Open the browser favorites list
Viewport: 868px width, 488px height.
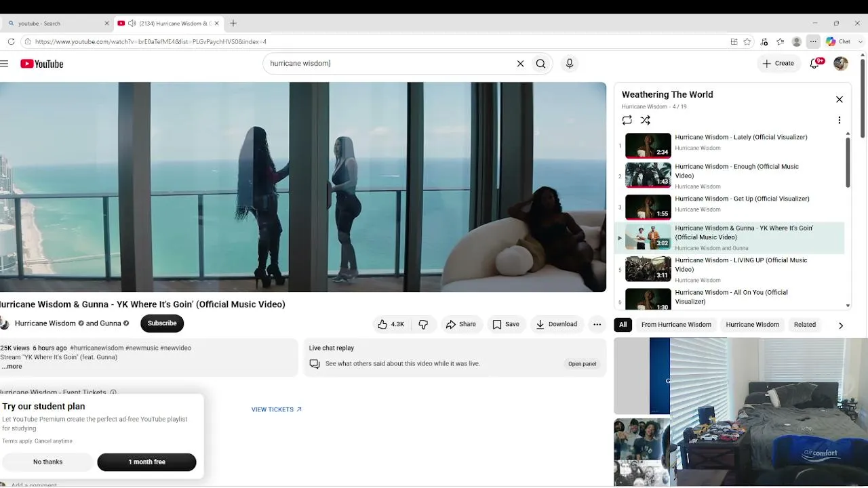(781, 41)
